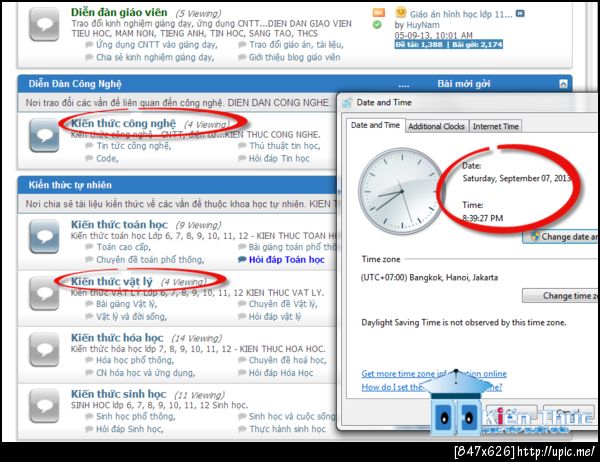
Task: Switch to Internet Time tab
Action: point(496,126)
